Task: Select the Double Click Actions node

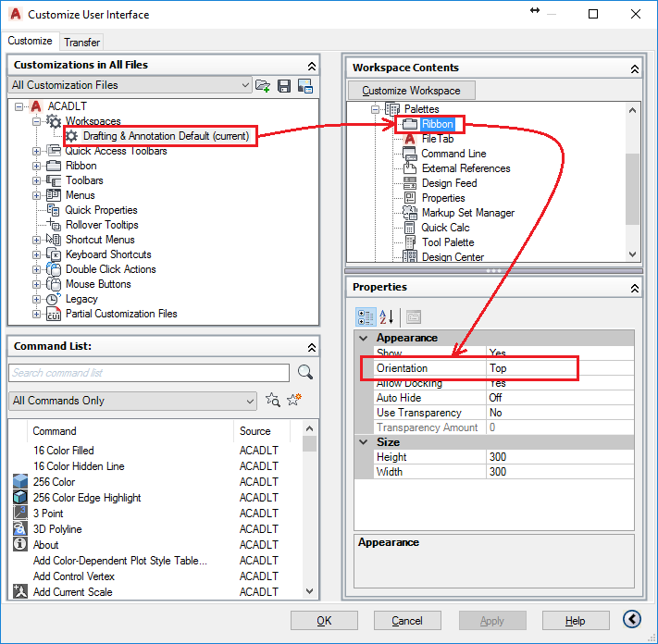Action: pyautogui.click(x=110, y=269)
